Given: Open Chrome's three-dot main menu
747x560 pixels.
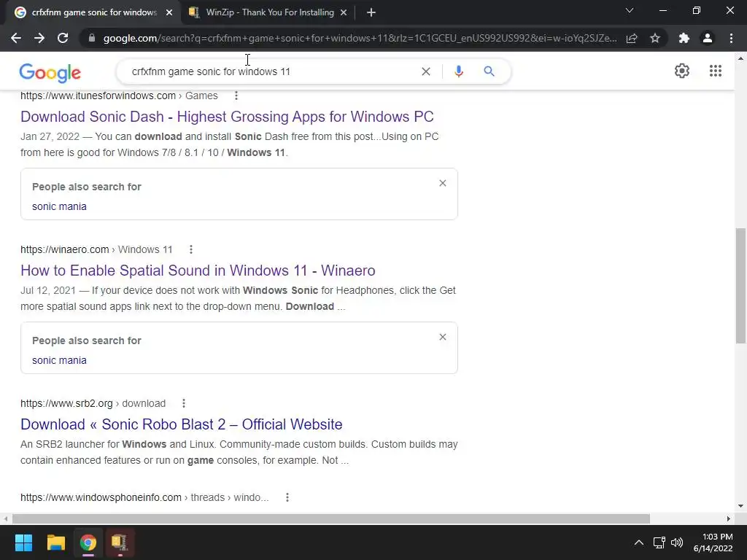Looking at the screenshot, I should pos(731,38).
